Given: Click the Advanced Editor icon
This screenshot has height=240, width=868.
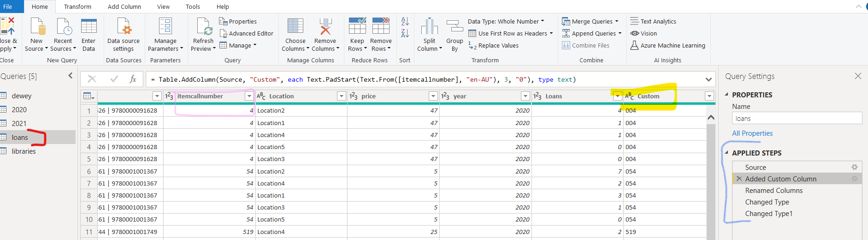Looking at the screenshot, I should point(224,33).
